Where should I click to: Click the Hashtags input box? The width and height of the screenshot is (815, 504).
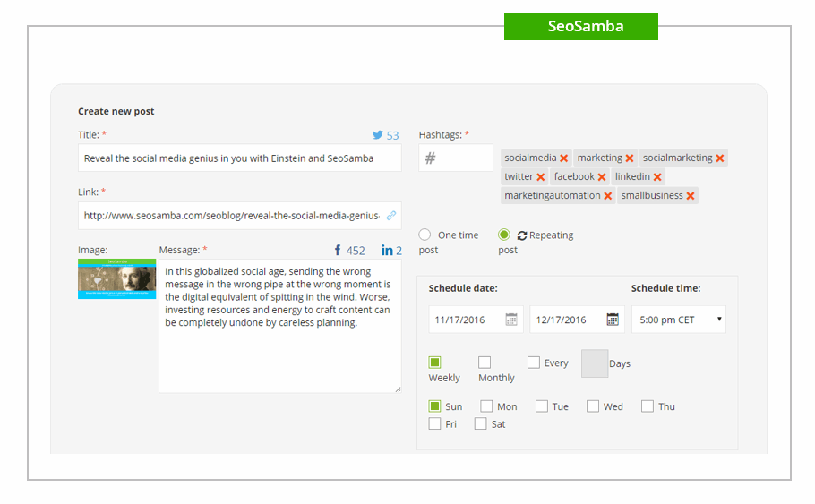456,158
